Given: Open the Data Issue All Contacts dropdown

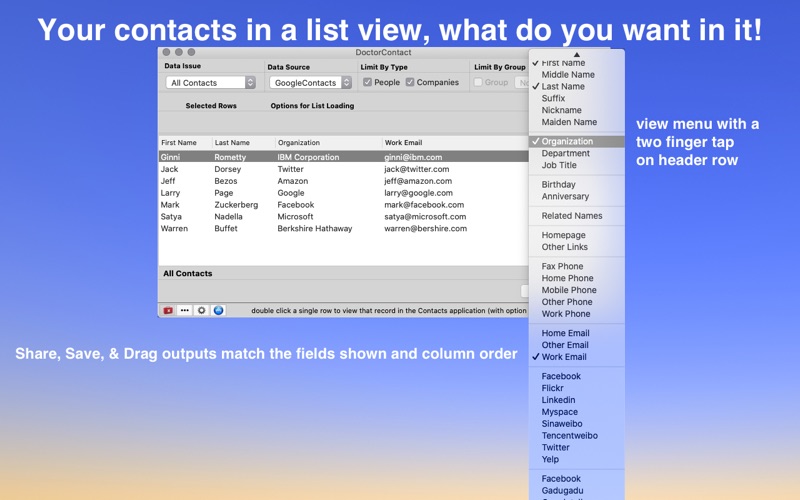Looking at the screenshot, I should [210, 83].
